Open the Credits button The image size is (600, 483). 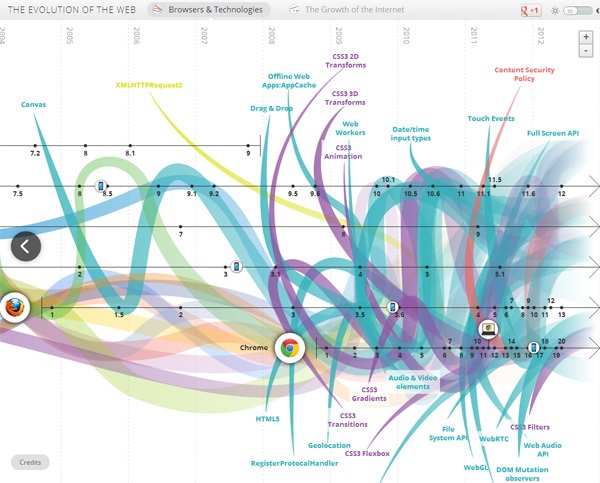30,462
